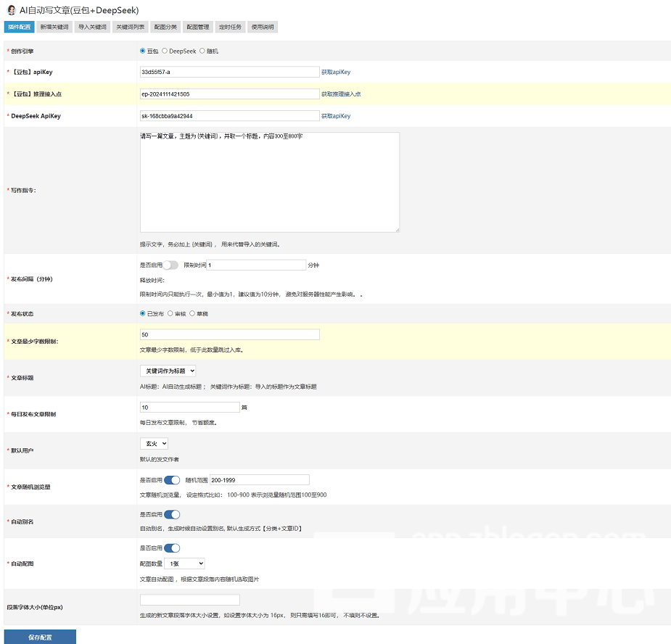The width and height of the screenshot is (671, 644).
Task: Click inside the 写作指令 textarea
Action: tap(270, 182)
